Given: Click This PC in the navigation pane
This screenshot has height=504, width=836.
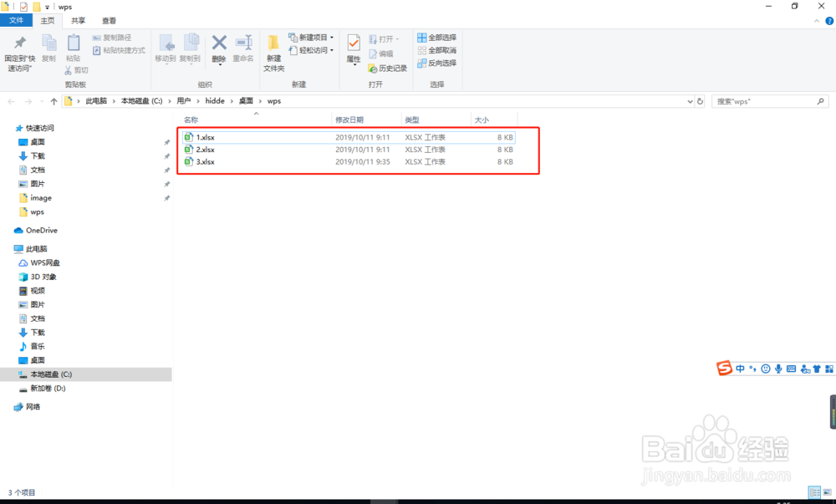Looking at the screenshot, I should (36, 249).
